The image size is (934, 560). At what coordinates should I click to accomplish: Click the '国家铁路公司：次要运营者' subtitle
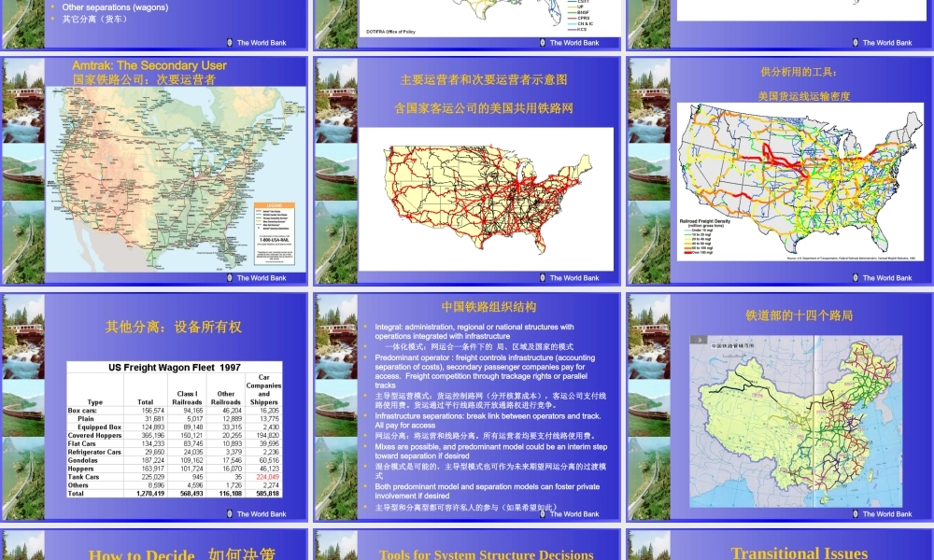tap(144, 79)
